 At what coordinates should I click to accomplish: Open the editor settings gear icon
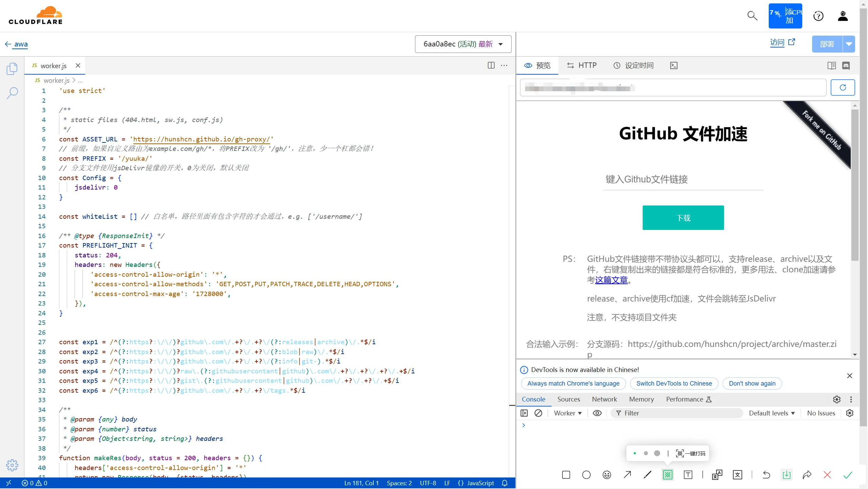click(12, 465)
